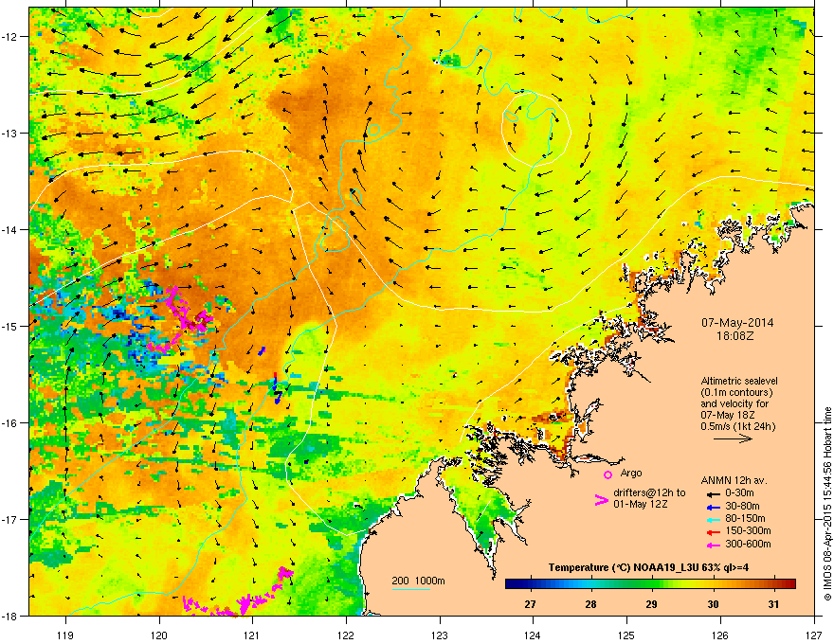Image resolution: width=834 pixels, height=644 pixels.
Task: Click the "18:08Z" time label
Action: [x=737, y=336]
